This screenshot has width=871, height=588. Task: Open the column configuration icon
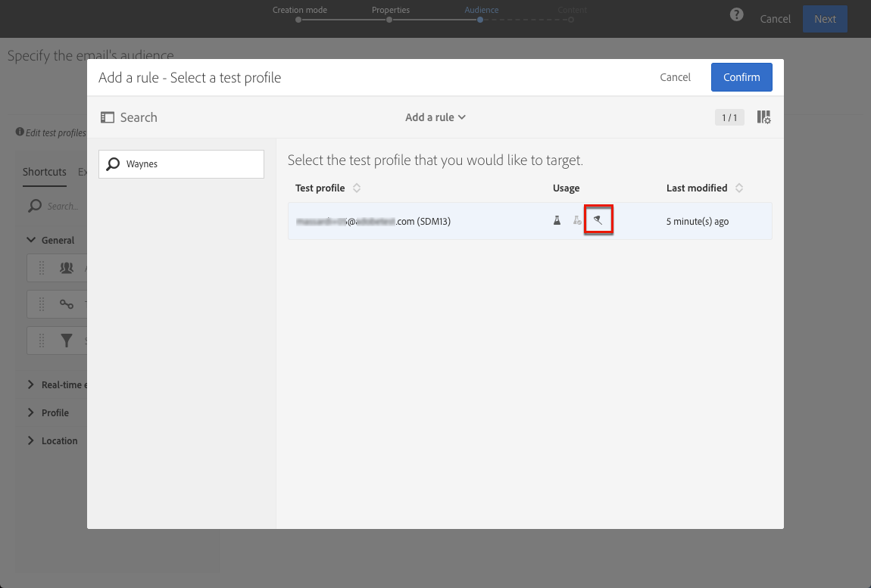763,117
